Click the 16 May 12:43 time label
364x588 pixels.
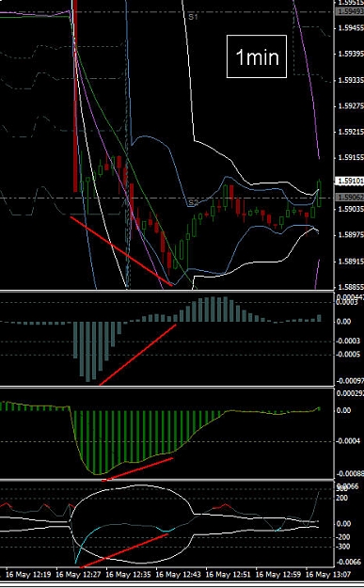point(179,575)
